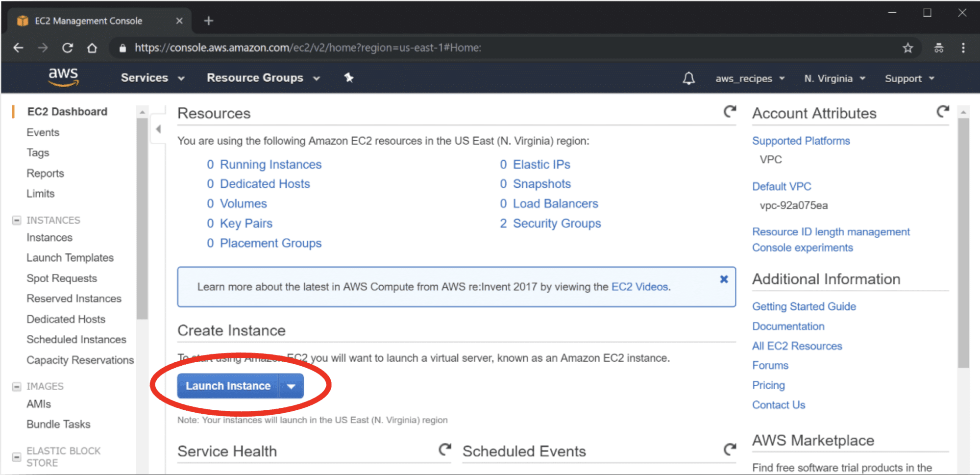Open the Getting Started Guide link
980x475 pixels.
[804, 306]
